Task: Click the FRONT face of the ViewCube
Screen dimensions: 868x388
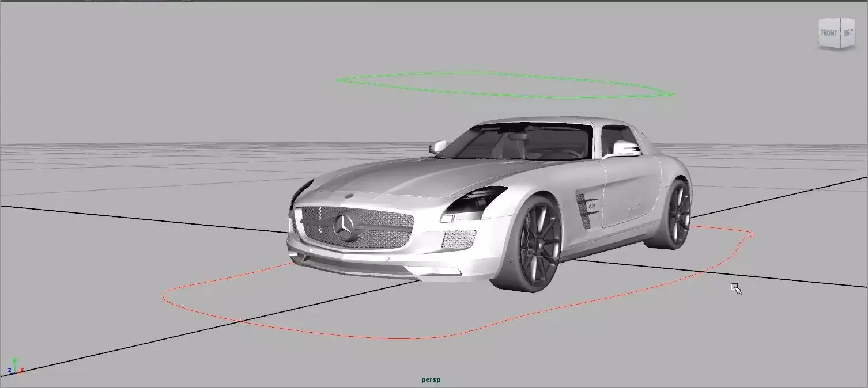Action: coord(829,33)
